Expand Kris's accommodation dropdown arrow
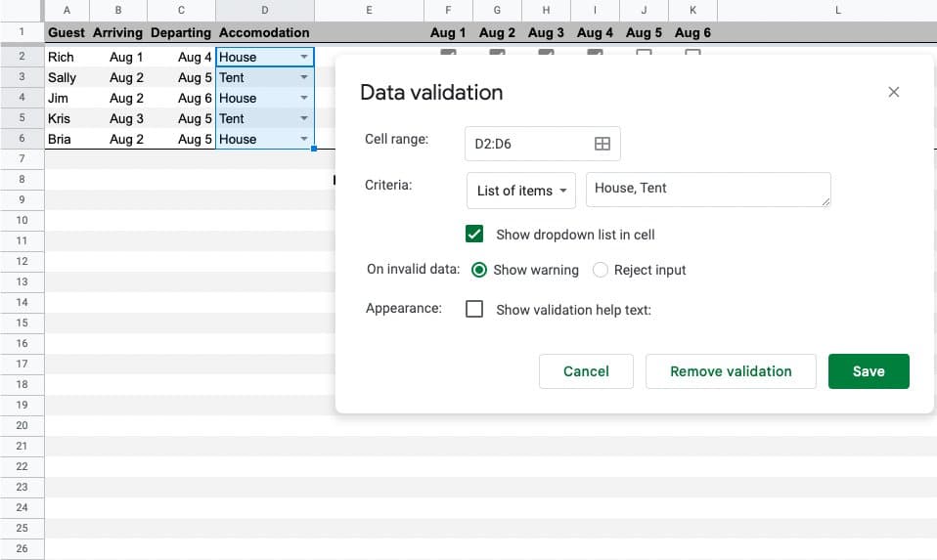This screenshot has width=937, height=560. pyautogui.click(x=303, y=118)
